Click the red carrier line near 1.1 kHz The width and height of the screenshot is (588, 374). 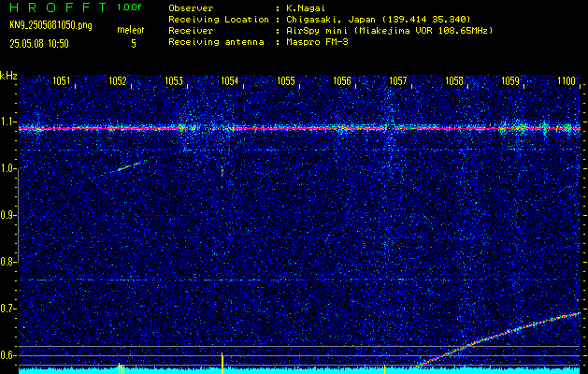point(299,129)
